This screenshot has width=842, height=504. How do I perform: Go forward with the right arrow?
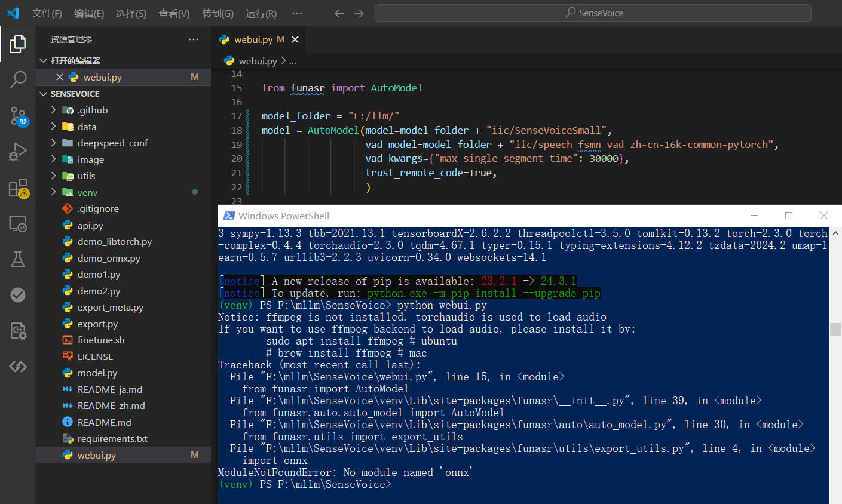tap(359, 13)
